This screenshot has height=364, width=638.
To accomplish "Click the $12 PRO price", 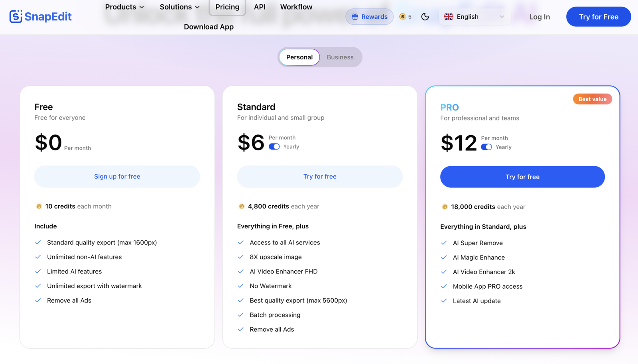I will pyautogui.click(x=459, y=143).
